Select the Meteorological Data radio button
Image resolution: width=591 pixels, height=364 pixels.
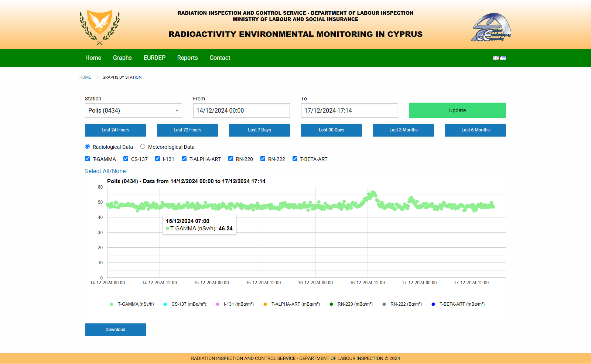click(x=143, y=147)
